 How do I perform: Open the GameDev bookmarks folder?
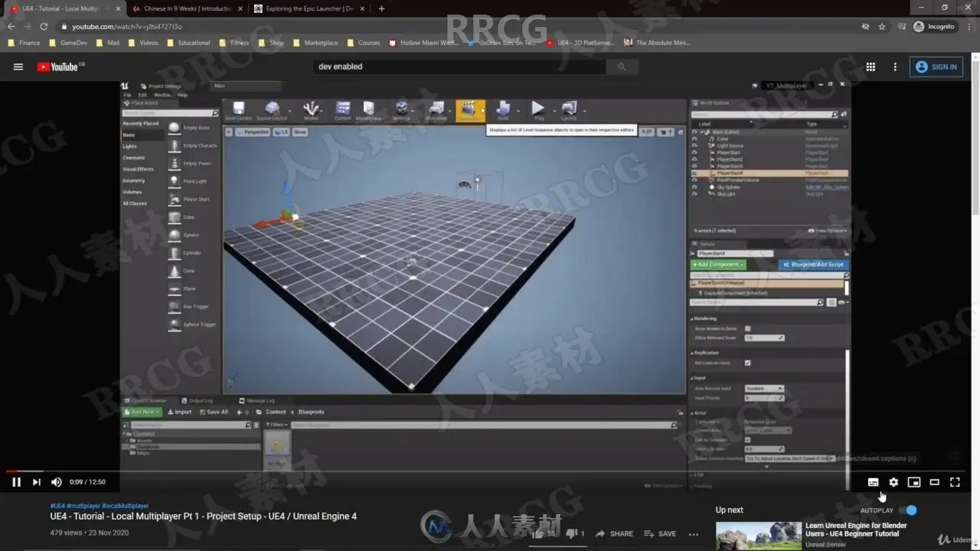tap(68, 43)
